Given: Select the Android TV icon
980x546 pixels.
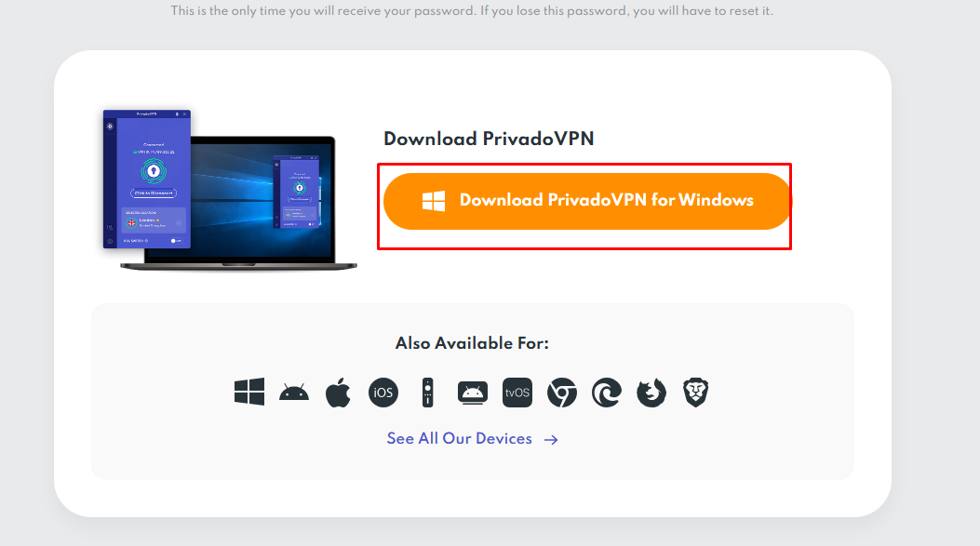Looking at the screenshot, I should [x=472, y=392].
